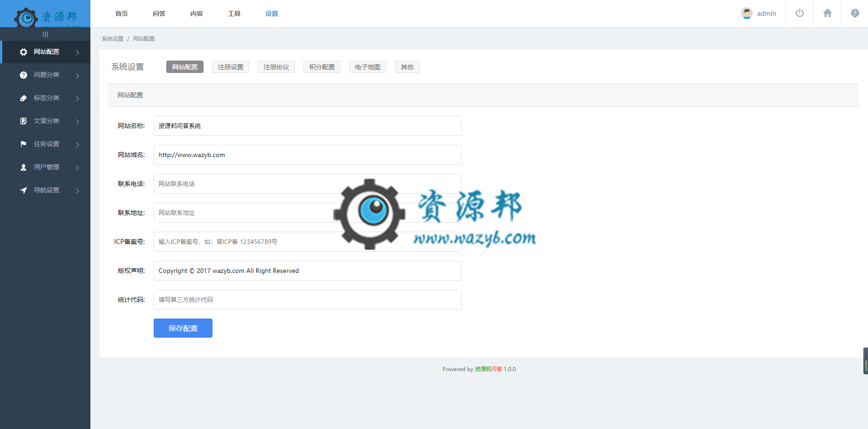Image resolution: width=868 pixels, height=429 pixels.
Task: Click the paper plane icon beside 导航设置
Action: coord(24,191)
